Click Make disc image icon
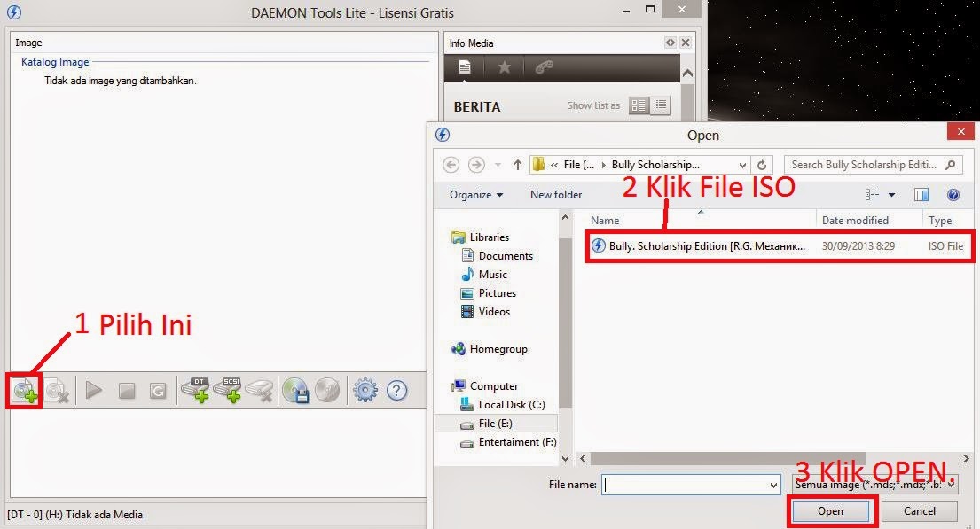980x529 pixels. pos(295,391)
